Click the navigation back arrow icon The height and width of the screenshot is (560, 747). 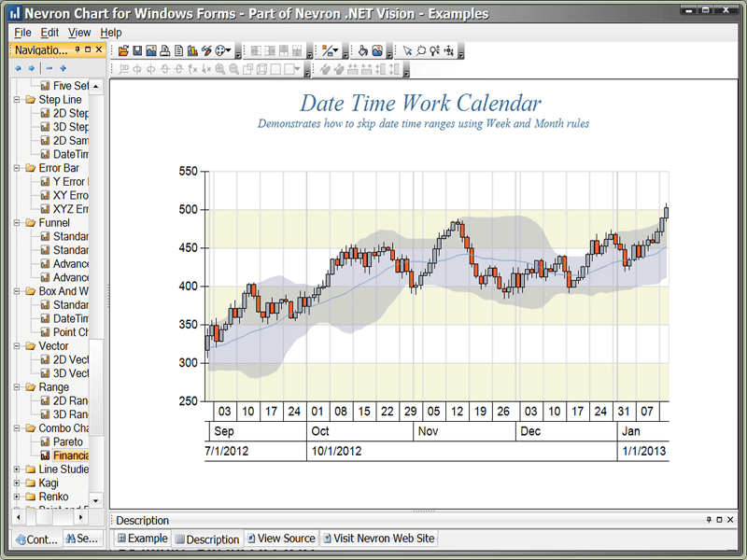18,68
